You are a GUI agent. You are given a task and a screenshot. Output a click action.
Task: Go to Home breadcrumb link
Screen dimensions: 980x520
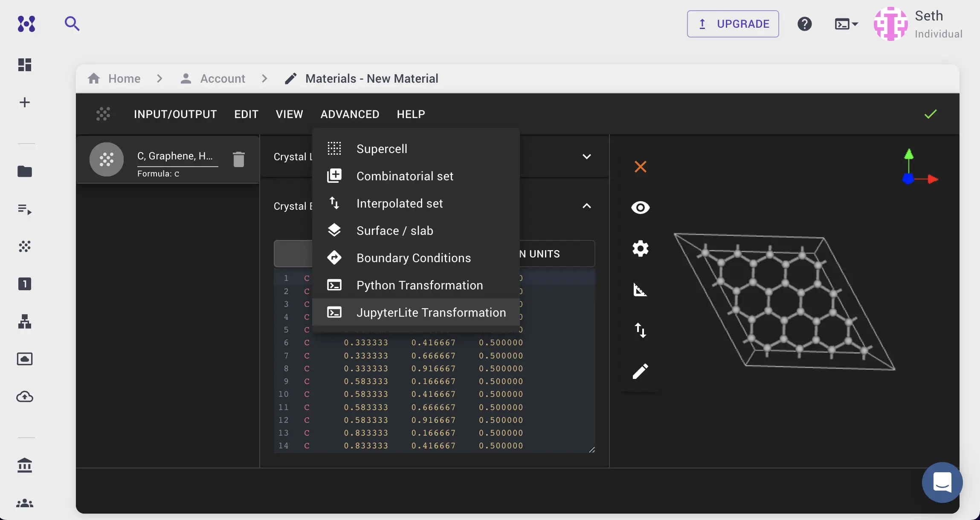click(124, 78)
